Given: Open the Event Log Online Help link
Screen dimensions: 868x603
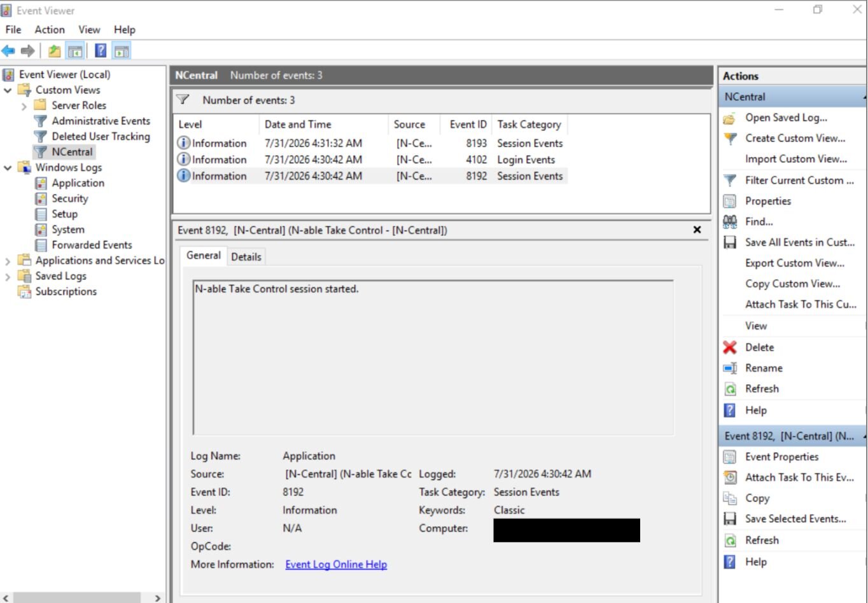Looking at the screenshot, I should click(336, 565).
